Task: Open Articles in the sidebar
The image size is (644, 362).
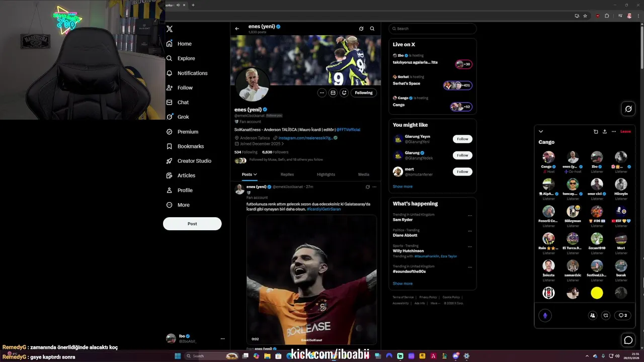Action: (181, 175)
